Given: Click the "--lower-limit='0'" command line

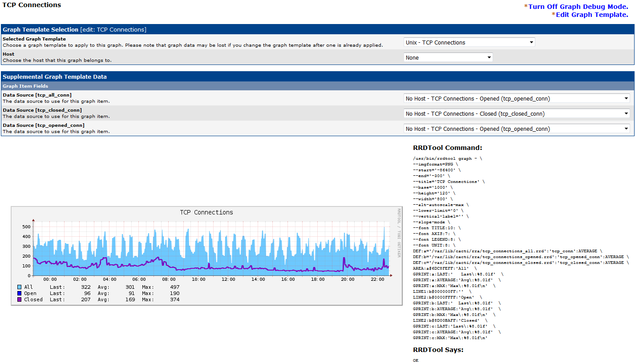Looking at the screenshot, I should click(438, 210).
